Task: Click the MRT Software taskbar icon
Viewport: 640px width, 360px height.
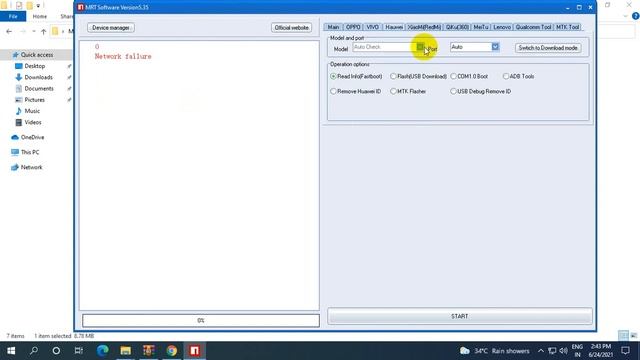Action: click(195, 351)
